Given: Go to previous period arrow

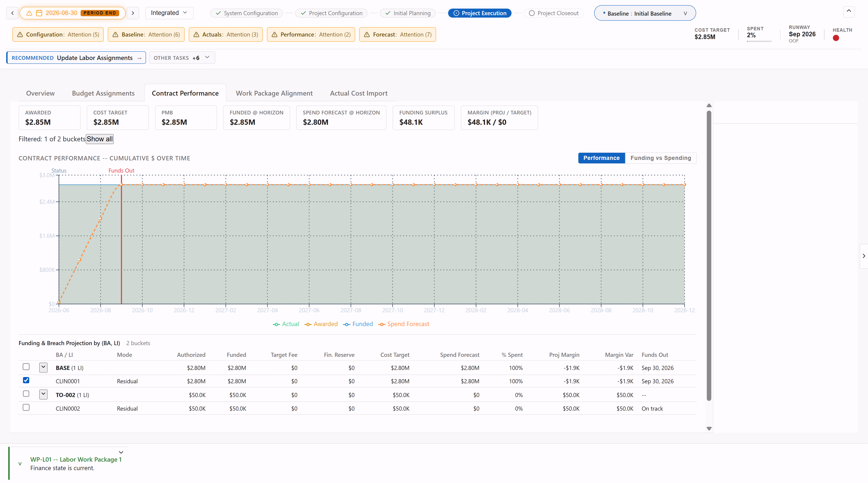Looking at the screenshot, I should [x=12, y=13].
